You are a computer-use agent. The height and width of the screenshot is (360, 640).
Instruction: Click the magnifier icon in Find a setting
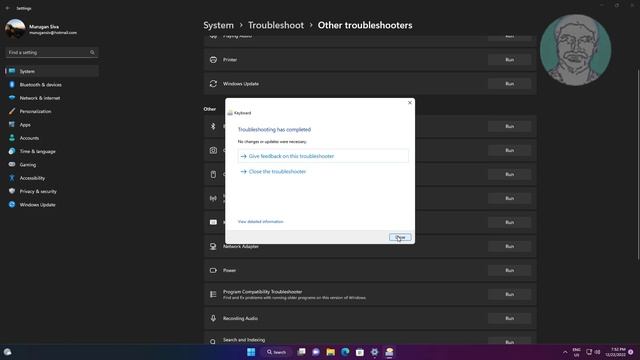[92, 52]
